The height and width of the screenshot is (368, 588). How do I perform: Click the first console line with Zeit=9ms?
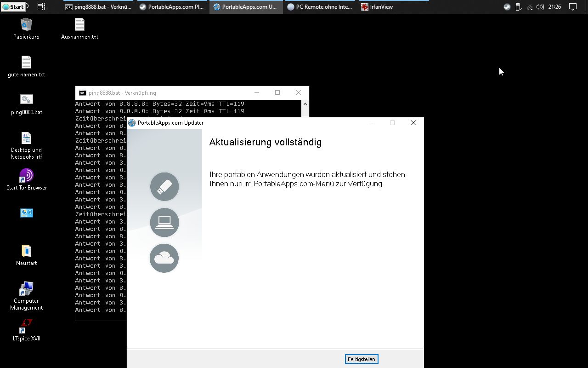[x=160, y=104]
